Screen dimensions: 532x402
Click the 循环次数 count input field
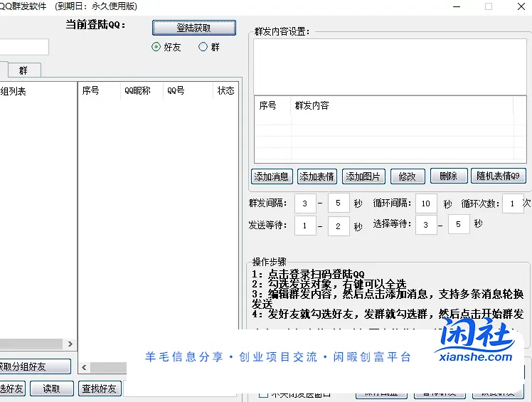coord(512,203)
